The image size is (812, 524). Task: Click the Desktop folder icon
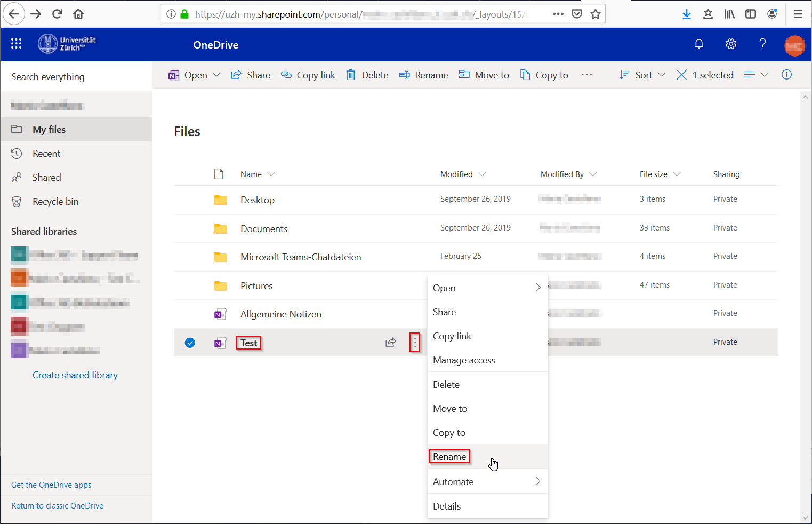(220, 200)
